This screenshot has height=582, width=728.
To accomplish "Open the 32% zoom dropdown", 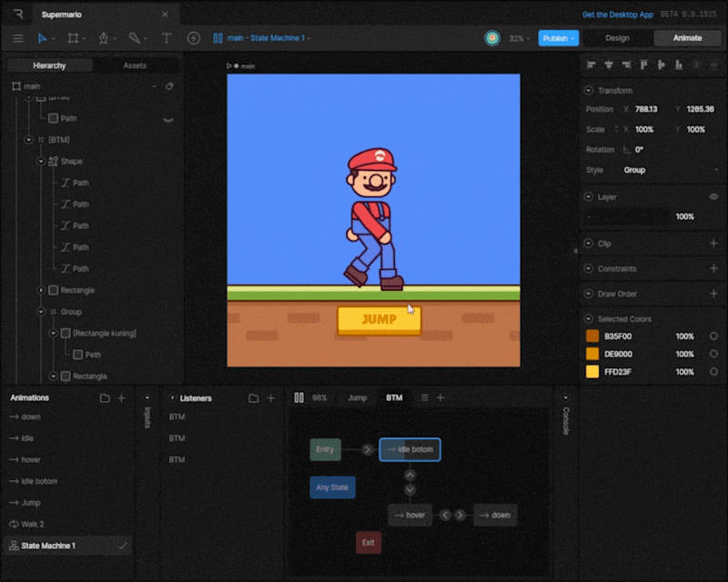I will (519, 38).
